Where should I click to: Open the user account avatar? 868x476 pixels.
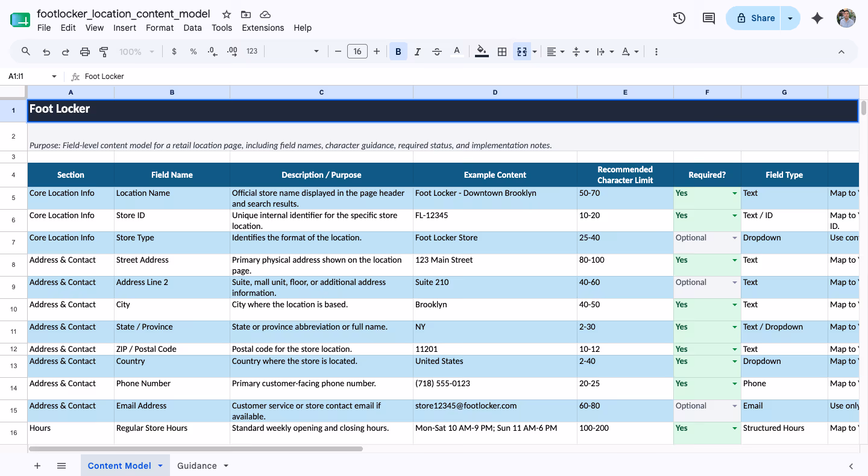pyautogui.click(x=846, y=18)
